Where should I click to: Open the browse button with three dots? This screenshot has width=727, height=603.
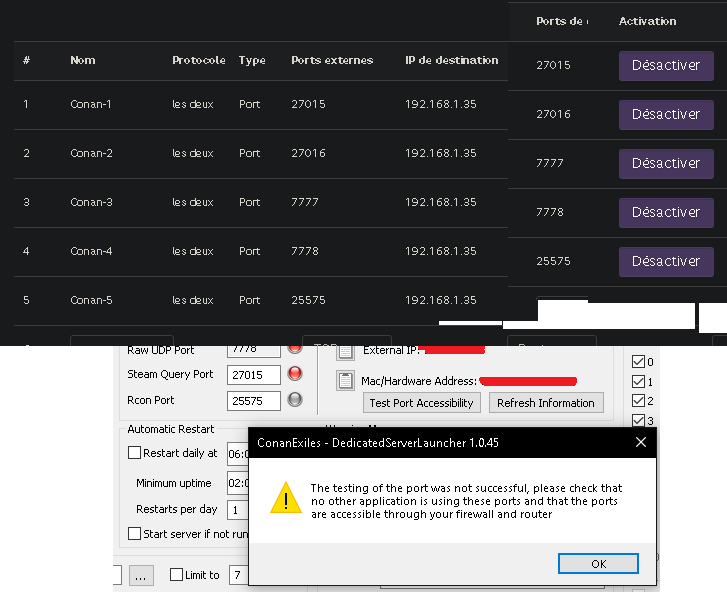pos(142,576)
